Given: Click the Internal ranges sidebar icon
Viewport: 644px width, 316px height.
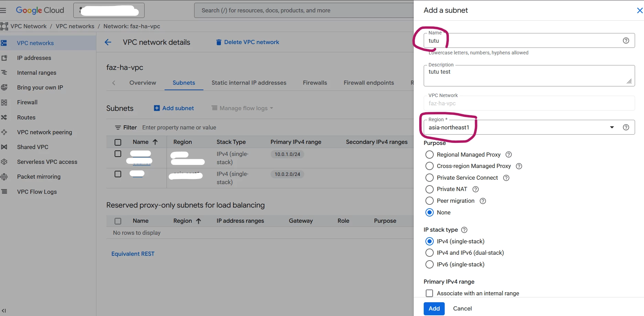Looking at the screenshot, I should tap(4, 73).
